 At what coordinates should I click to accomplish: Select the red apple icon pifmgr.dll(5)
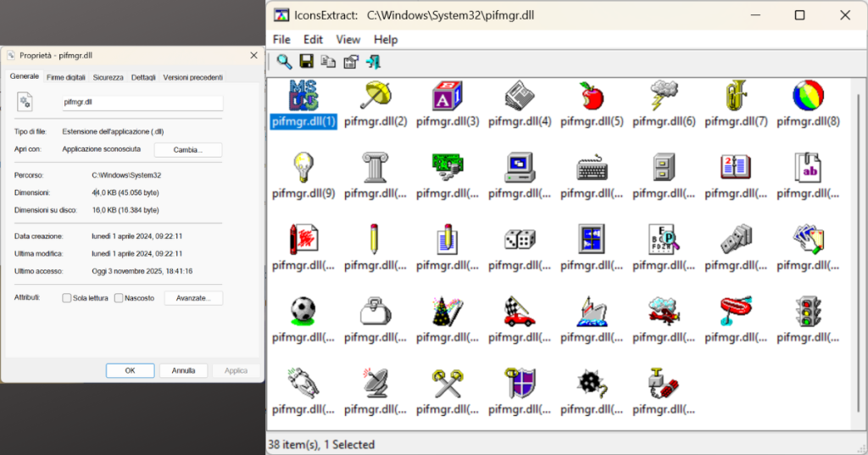(591, 96)
